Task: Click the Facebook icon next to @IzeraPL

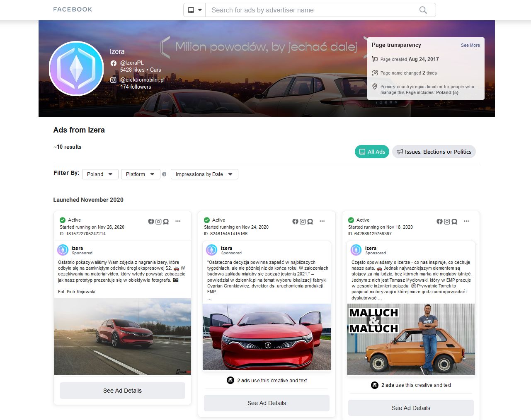Action: click(114, 63)
